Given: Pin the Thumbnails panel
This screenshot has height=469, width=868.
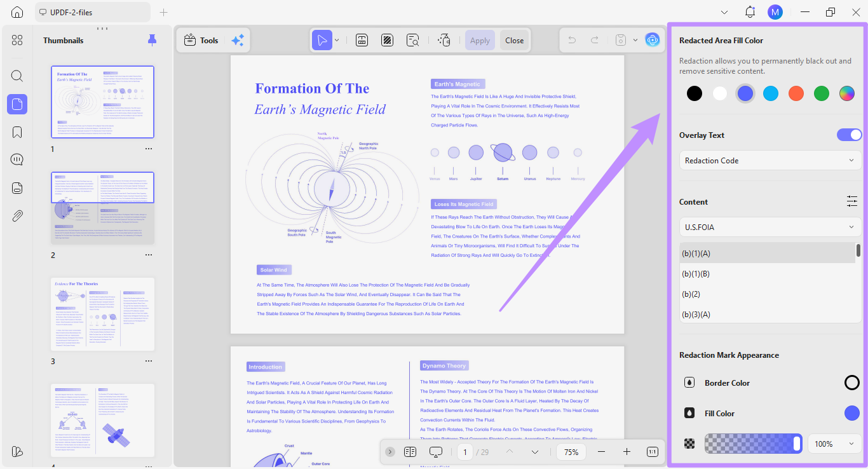Looking at the screenshot, I should [x=152, y=40].
